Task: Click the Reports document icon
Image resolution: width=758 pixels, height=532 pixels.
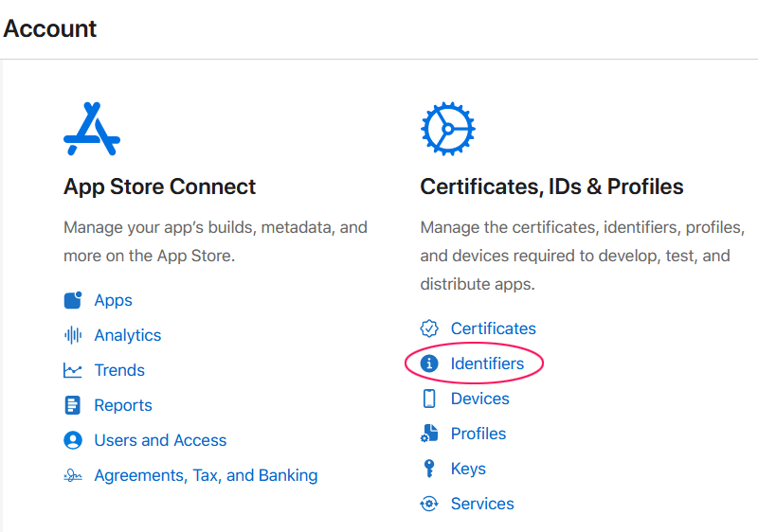Action: pos(73,405)
